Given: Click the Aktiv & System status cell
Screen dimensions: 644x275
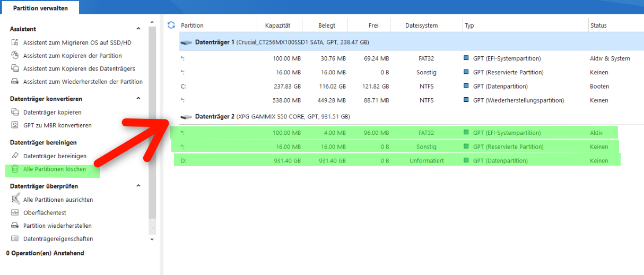Looking at the screenshot, I should click(x=610, y=58).
